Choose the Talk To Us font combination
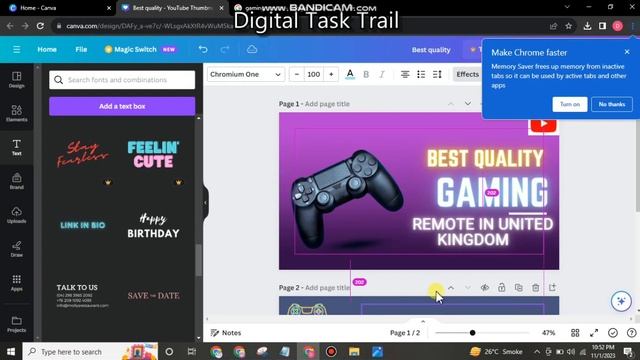The image size is (640, 360). 82,296
